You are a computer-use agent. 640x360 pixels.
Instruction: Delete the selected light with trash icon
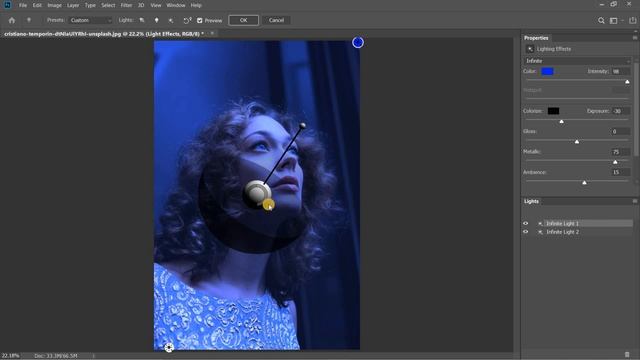[627, 355]
